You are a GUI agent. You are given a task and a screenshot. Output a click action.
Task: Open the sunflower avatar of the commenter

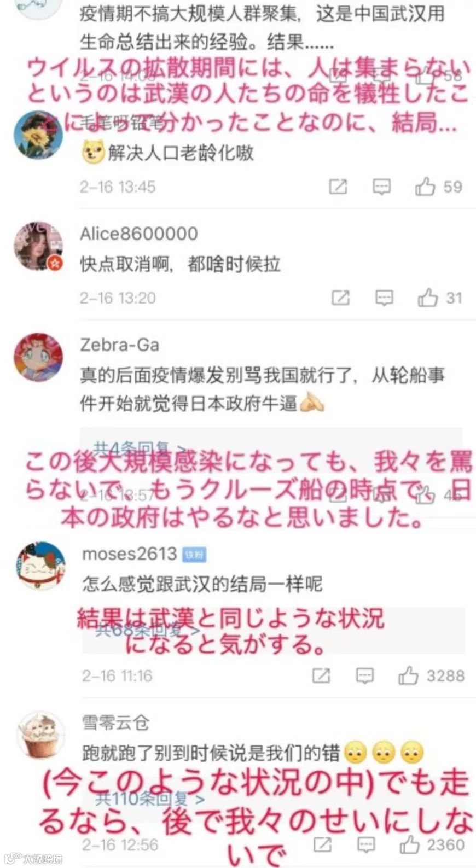point(38,135)
